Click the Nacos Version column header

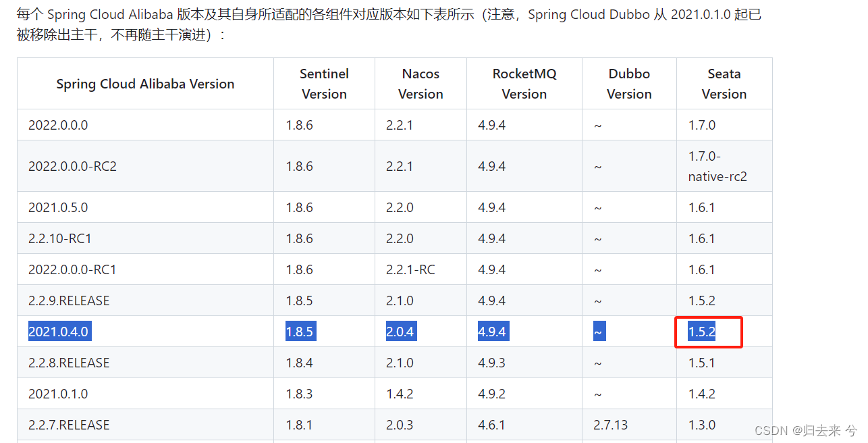point(421,84)
